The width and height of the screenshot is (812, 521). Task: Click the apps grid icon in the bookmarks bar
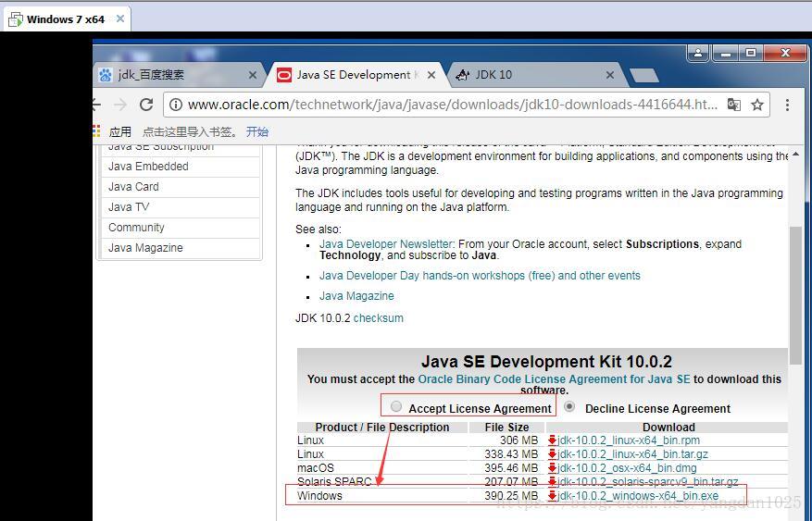click(96, 131)
